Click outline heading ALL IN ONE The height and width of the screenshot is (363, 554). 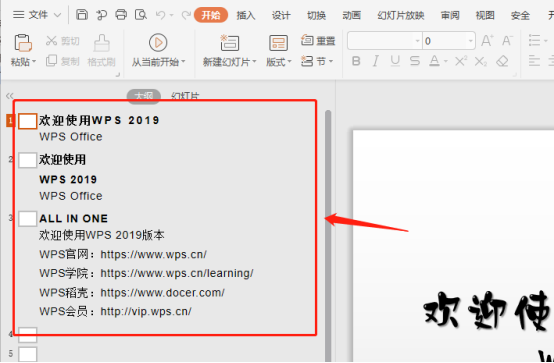[73, 219]
